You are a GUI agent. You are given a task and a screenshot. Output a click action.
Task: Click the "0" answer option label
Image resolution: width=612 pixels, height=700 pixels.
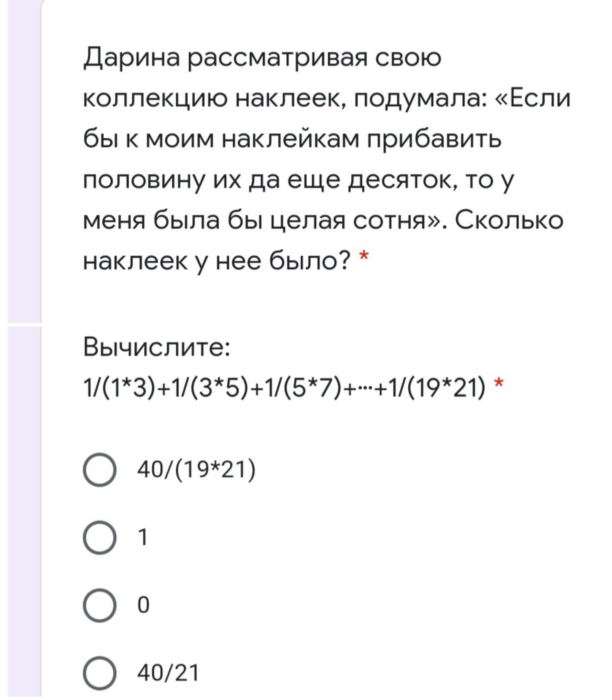[x=144, y=605]
